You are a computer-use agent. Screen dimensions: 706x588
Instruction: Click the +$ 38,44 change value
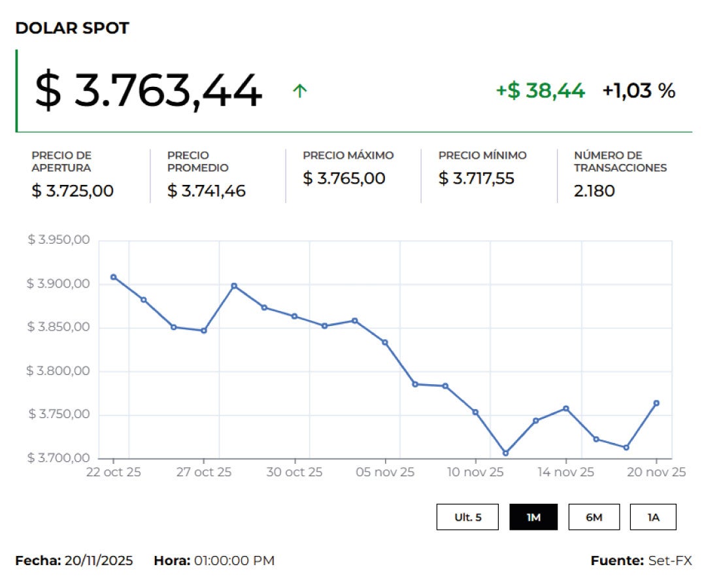click(x=540, y=91)
